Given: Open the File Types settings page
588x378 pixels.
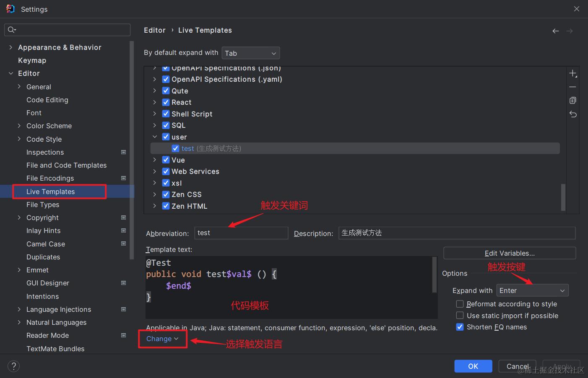Looking at the screenshot, I should [x=43, y=205].
